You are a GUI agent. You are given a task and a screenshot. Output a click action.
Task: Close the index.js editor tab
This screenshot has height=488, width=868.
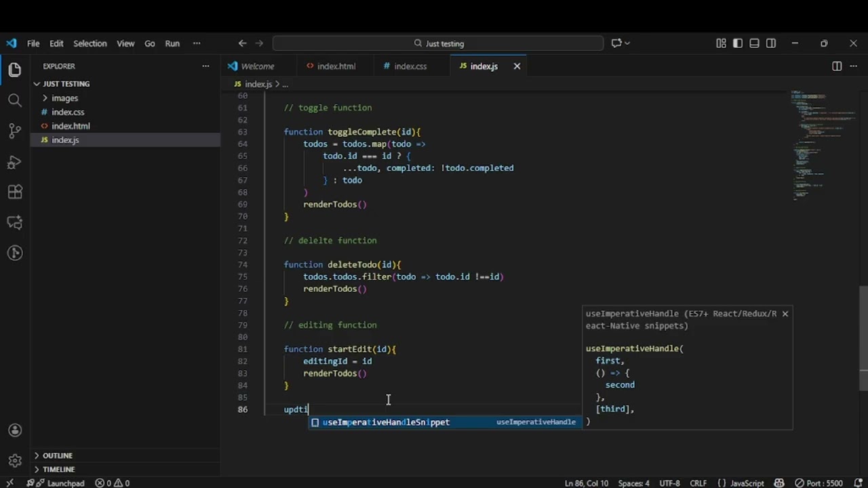coord(517,66)
